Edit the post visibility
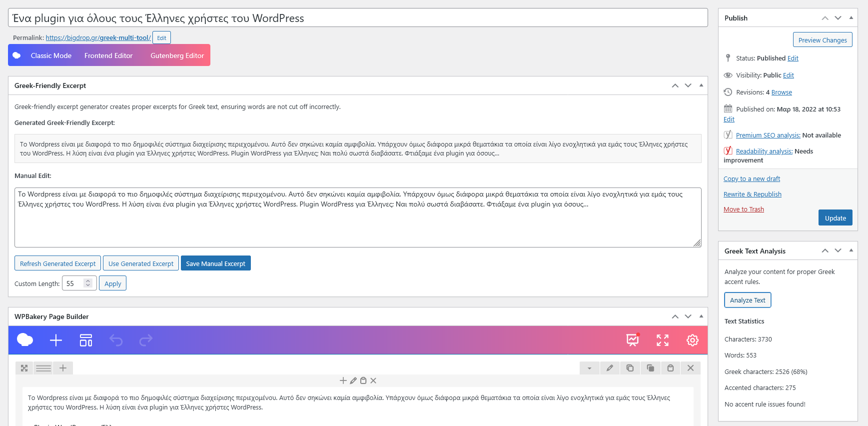 coord(789,75)
